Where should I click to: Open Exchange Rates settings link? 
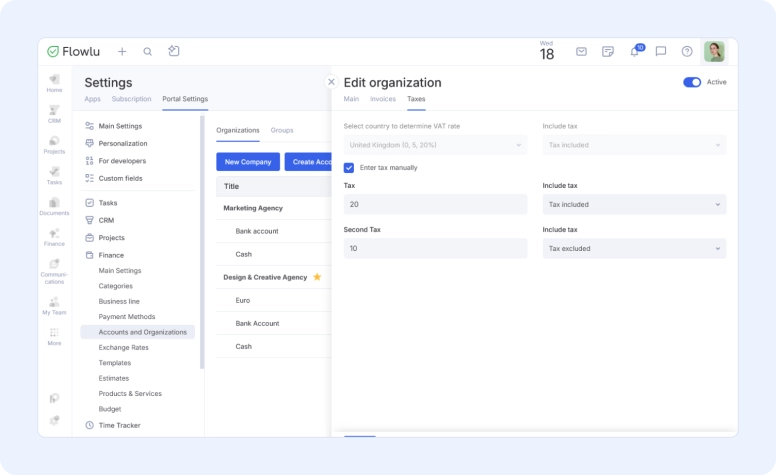(123, 347)
